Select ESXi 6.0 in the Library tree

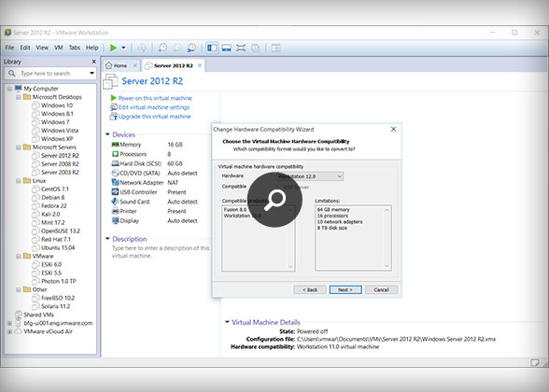tap(51, 264)
